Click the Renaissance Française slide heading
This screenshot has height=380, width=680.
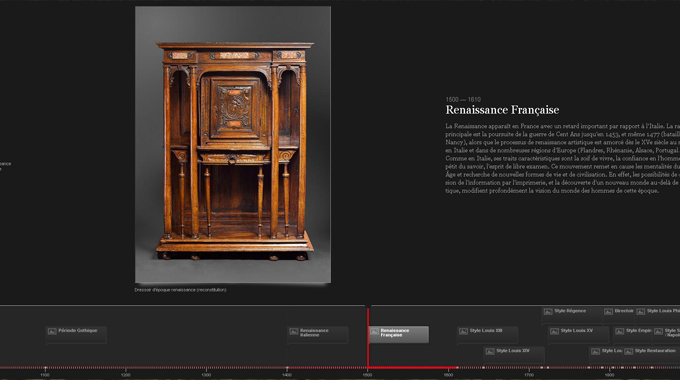[x=502, y=110]
